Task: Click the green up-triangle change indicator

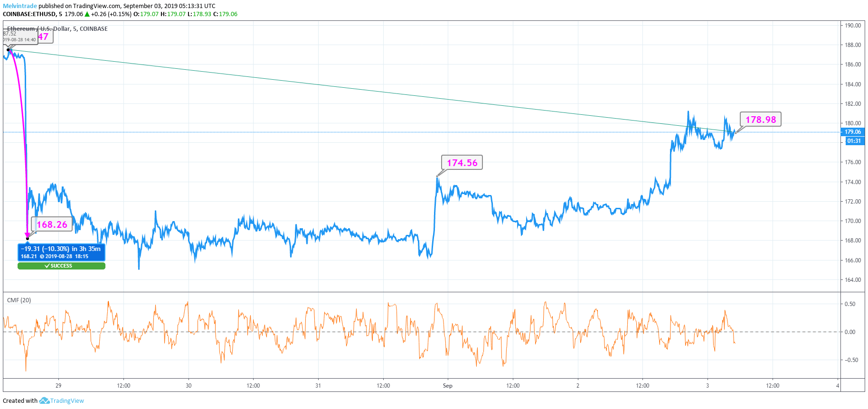Action: (87, 14)
